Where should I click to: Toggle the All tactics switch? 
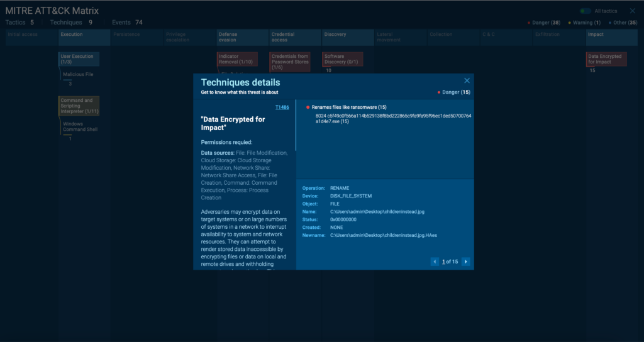585,11
